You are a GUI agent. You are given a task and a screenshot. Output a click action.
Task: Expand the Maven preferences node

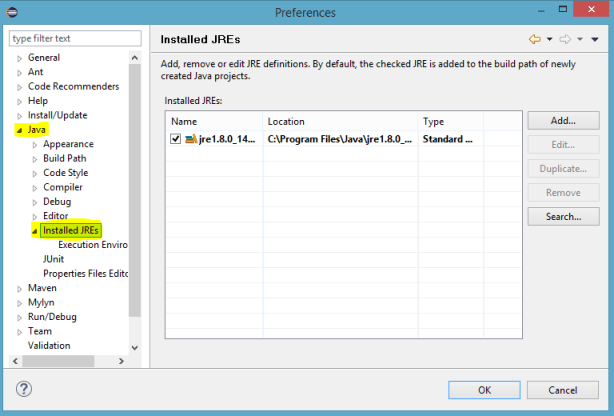point(20,288)
